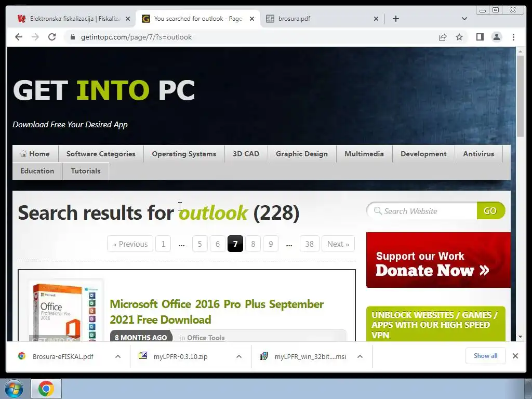
Task: Open the Office Tools category link
Action: coord(206,338)
